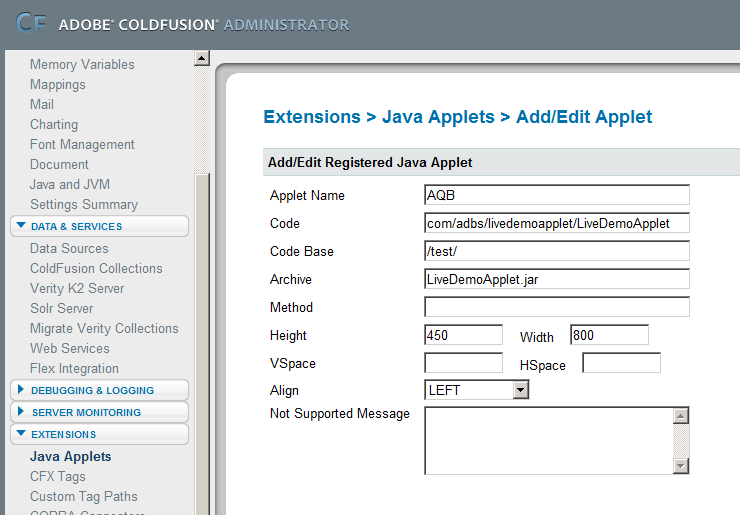Click the Add/Edit Registered Java Applet header
The width and height of the screenshot is (740, 515).
point(370,162)
